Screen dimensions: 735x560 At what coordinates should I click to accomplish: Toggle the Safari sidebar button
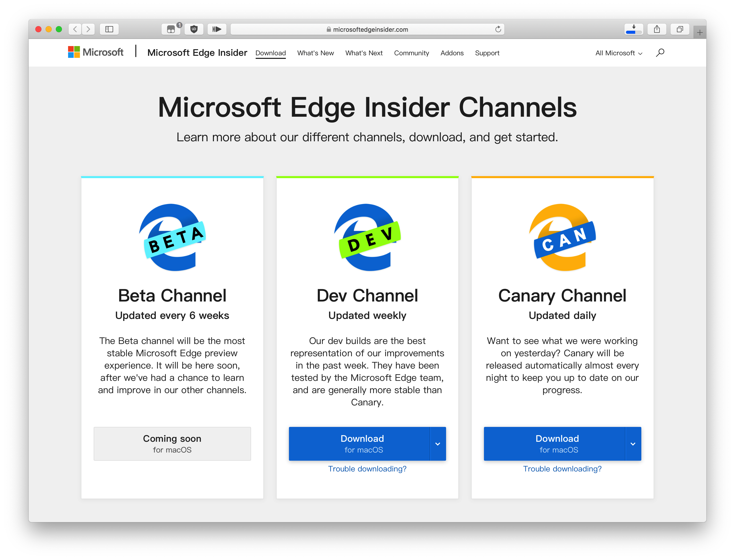pos(109,29)
